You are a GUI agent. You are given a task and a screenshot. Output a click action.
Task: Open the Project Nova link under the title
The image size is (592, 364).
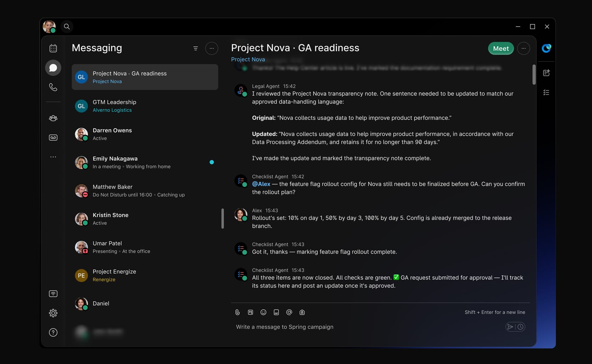click(x=248, y=59)
